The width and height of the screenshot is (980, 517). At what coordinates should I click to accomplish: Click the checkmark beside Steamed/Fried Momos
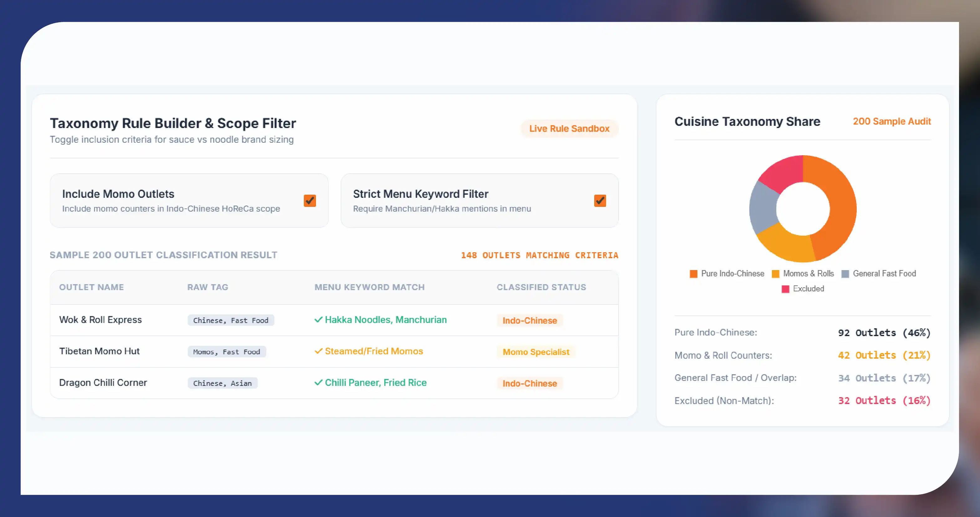pyautogui.click(x=319, y=351)
